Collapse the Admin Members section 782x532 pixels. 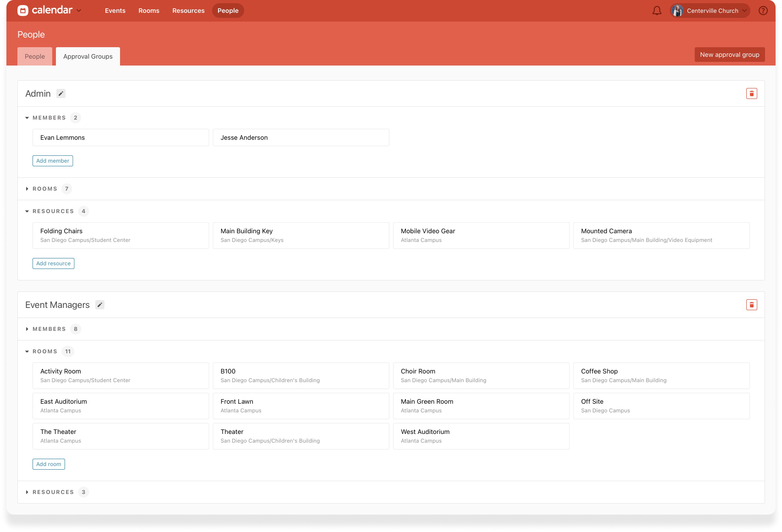point(27,118)
